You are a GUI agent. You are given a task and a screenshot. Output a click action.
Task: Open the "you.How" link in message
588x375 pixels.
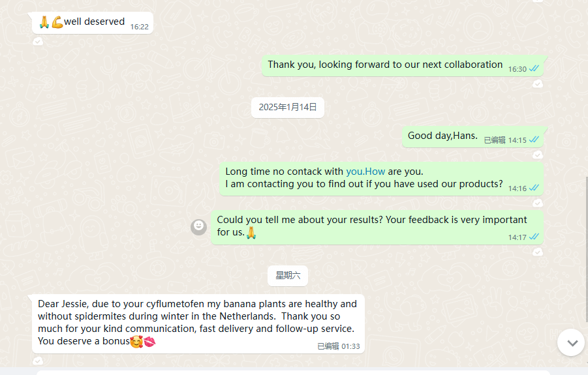tap(365, 172)
